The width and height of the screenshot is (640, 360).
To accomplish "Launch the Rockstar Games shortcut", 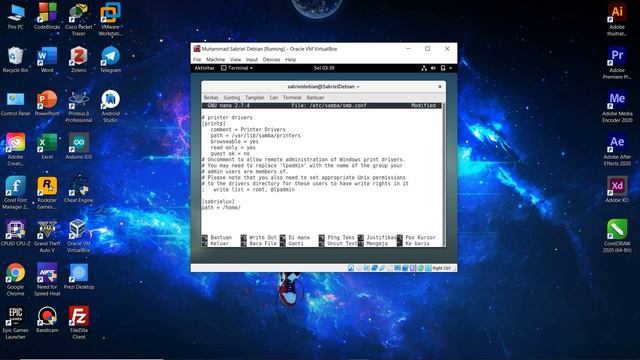I will pos(47,193).
